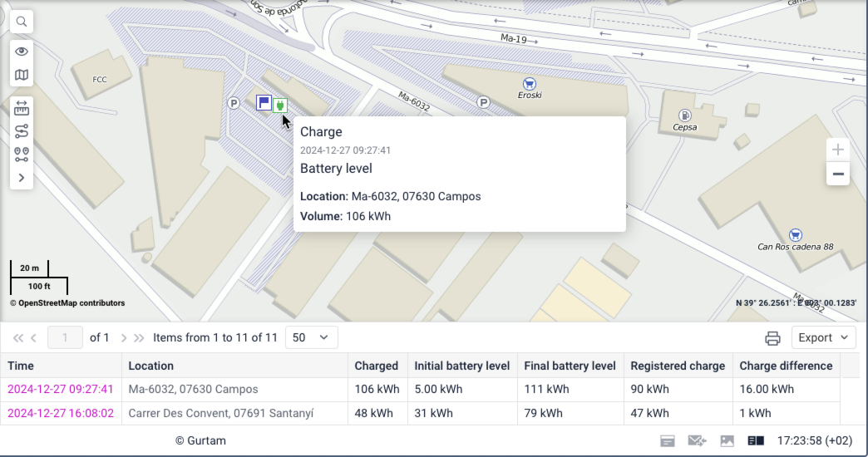Viewport: 868px width, 457px height.
Task: Click the eye visibility icon on map
Action: 22,52
